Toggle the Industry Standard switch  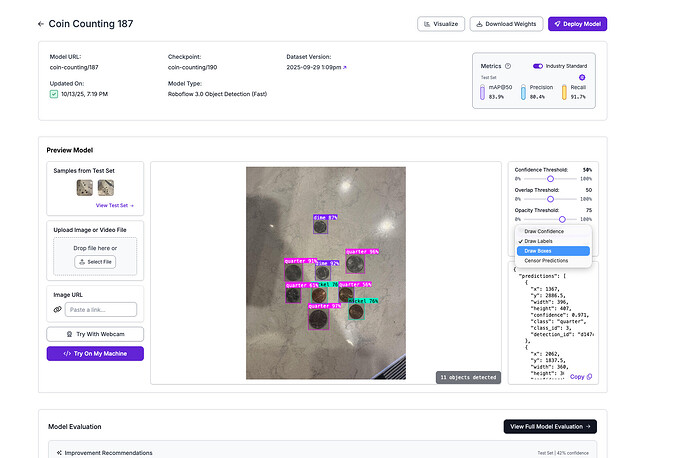pos(538,66)
